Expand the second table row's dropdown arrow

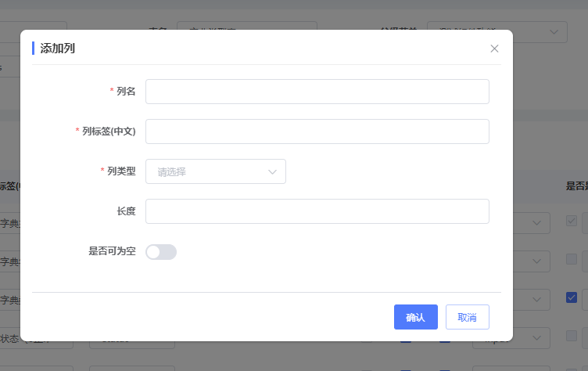pos(536,261)
